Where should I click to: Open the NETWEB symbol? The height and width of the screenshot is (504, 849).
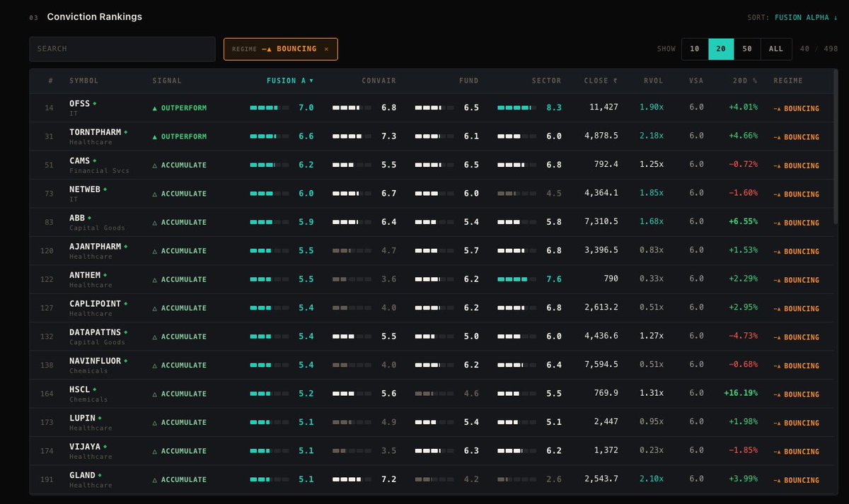click(85, 189)
